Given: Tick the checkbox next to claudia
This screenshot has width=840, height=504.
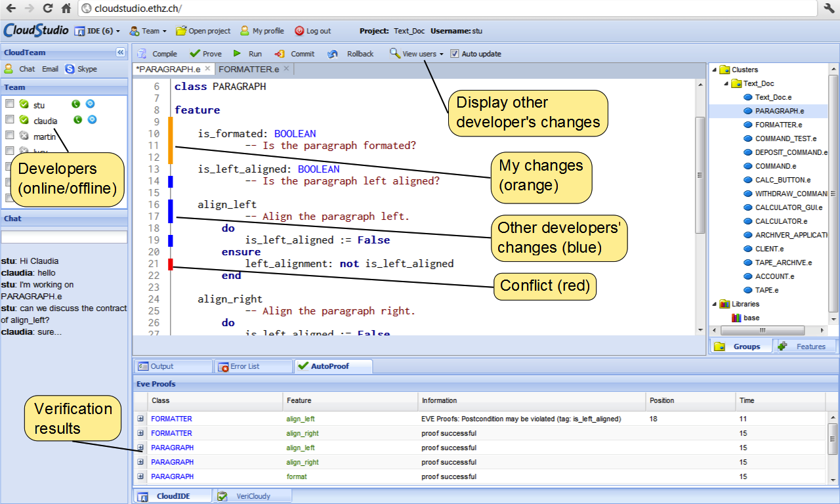Looking at the screenshot, I should point(10,119).
